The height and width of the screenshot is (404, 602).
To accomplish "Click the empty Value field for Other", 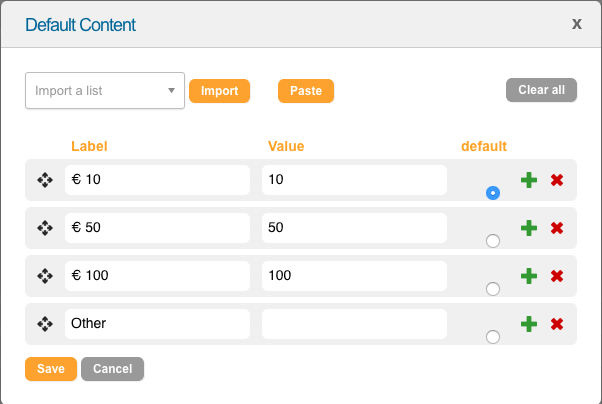I will tap(354, 324).
